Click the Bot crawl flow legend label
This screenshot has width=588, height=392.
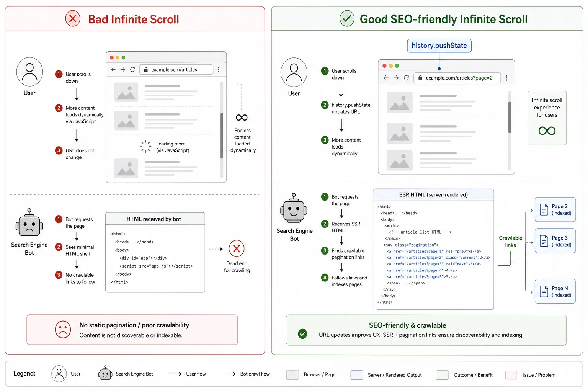coord(255,374)
